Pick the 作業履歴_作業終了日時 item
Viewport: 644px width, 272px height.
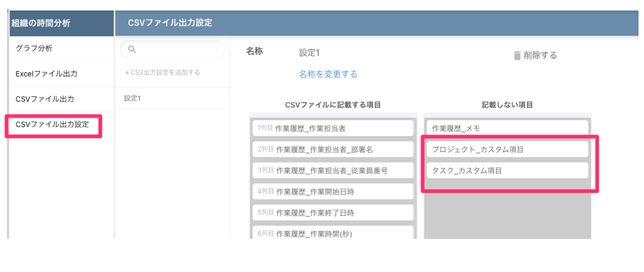coord(332,213)
